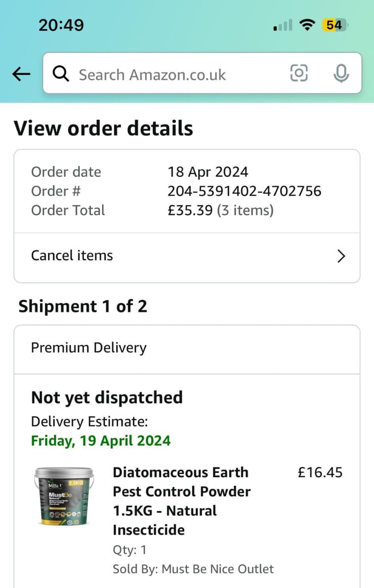
Task: Tap the search magnifier icon
Action: tap(61, 74)
